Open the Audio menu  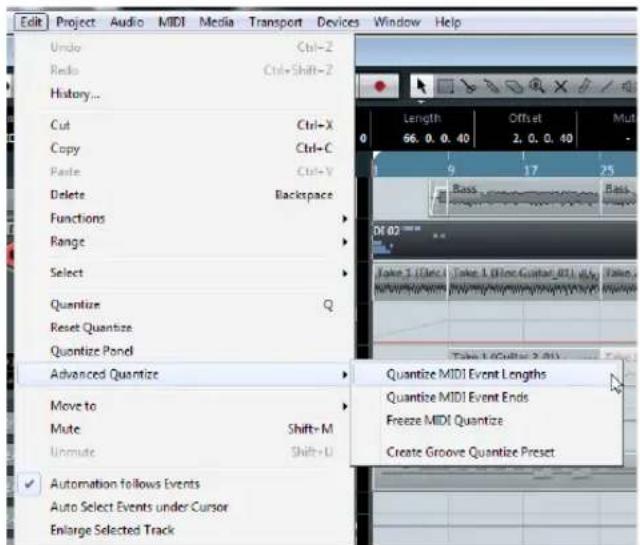pyautogui.click(x=127, y=22)
